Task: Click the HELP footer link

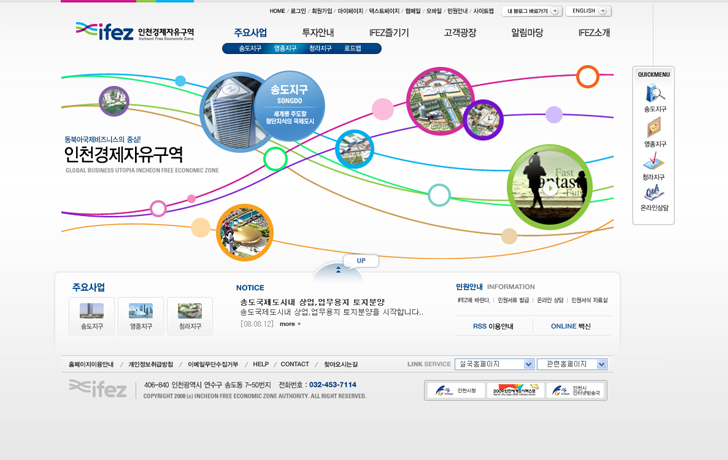Action: (x=260, y=364)
